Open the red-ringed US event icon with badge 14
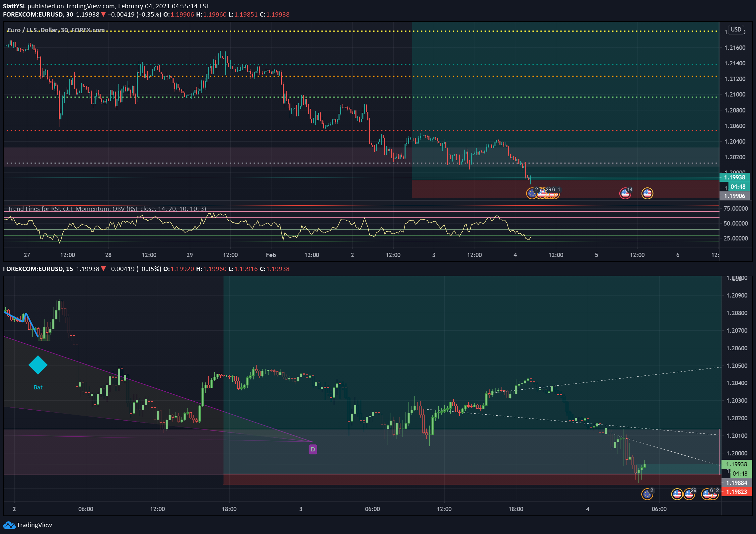Image resolution: width=756 pixels, height=534 pixels. coord(625,193)
